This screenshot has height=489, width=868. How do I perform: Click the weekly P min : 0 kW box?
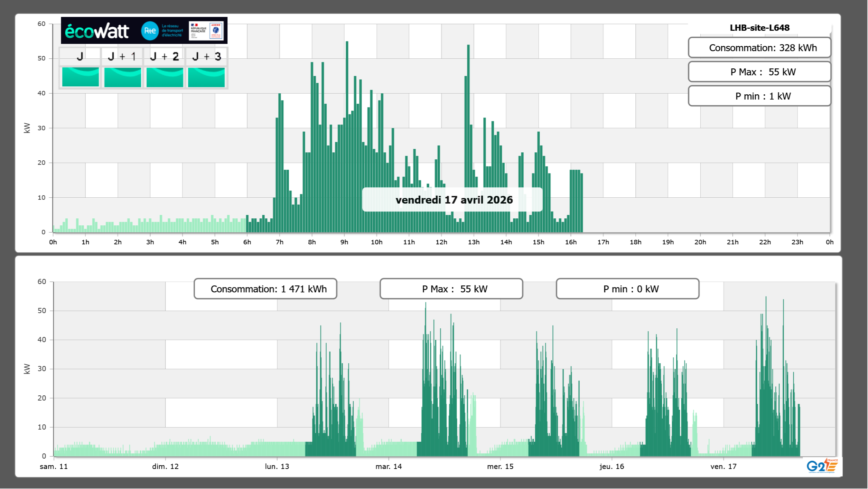pyautogui.click(x=627, y=289)
